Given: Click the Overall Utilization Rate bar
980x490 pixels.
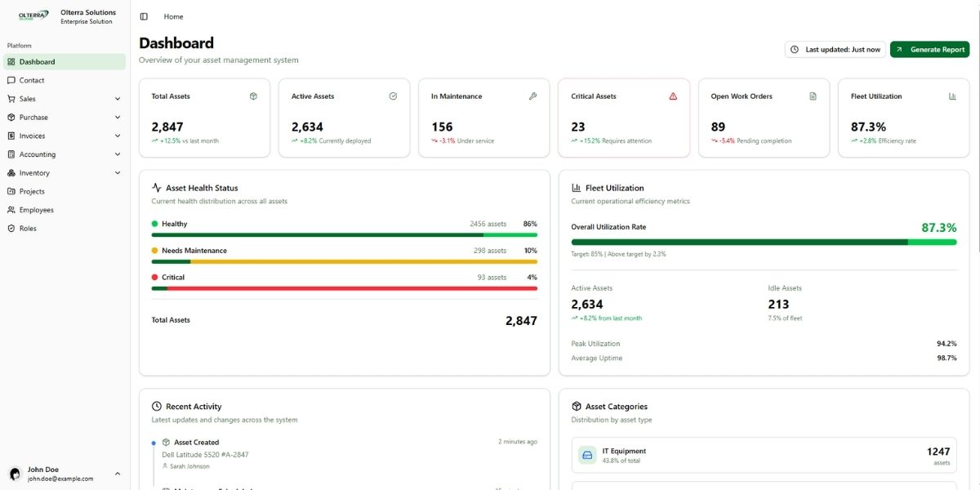Looking at the screenshot, I should coord(764,242).
